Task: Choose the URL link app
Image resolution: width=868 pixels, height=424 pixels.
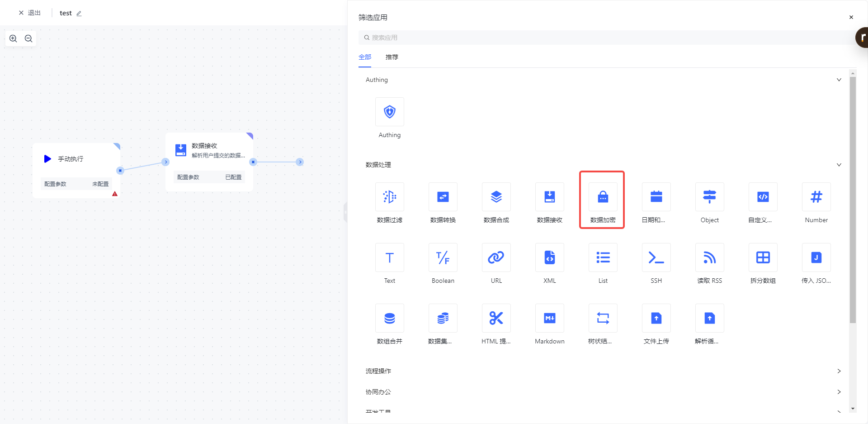Action: pos(496,258)
